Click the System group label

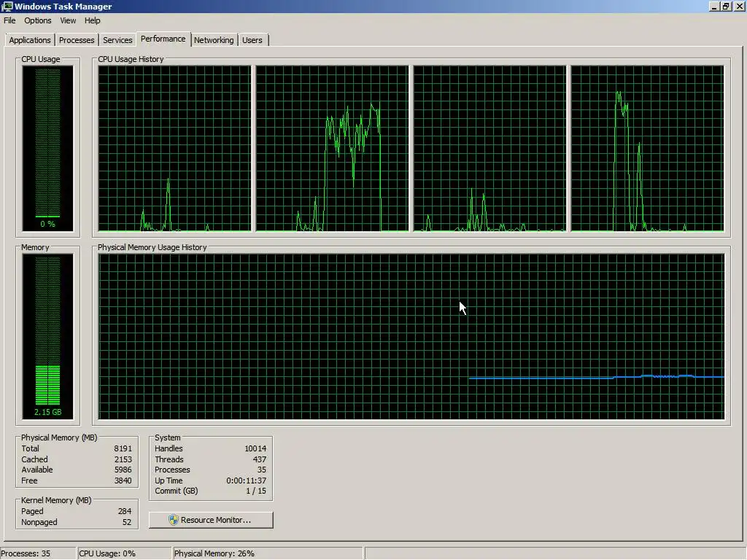pyautogui.click(x=168, y=437)
